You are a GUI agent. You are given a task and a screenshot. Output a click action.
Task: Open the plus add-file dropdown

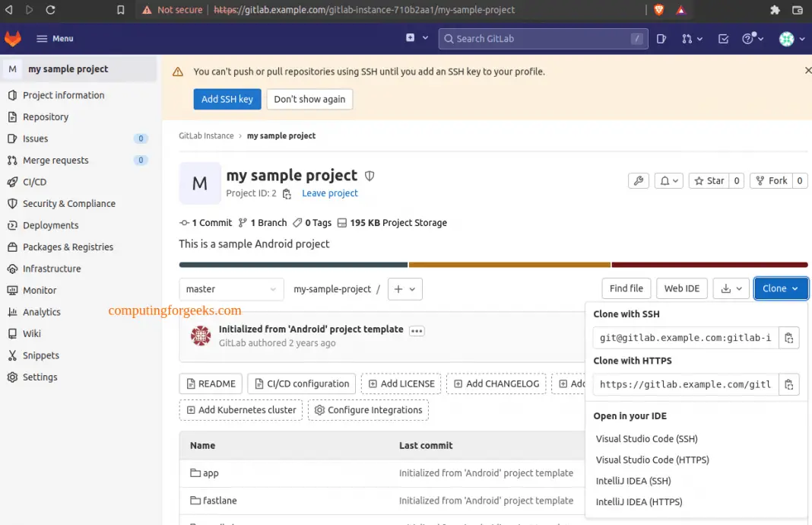coord(404,289)
